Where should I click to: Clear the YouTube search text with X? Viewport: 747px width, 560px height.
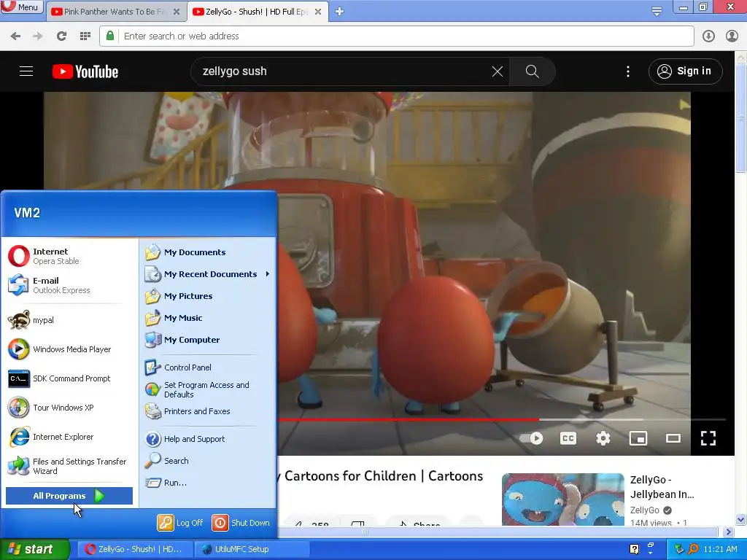pos(498,71)
